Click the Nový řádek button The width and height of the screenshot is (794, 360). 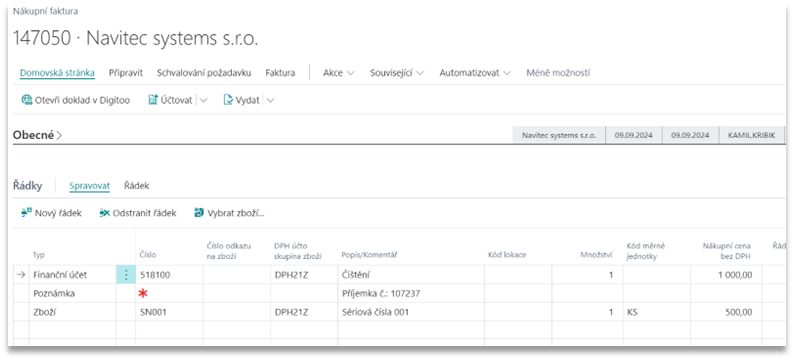(51, 213)
